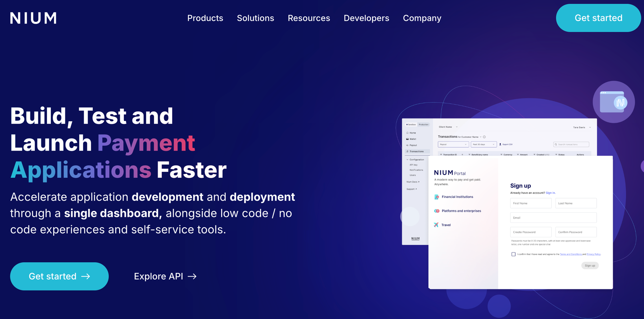The width and height of the screenshot is (644, 319).
Task: Open Home in the portal sidebar
Action: pos(411,133)
